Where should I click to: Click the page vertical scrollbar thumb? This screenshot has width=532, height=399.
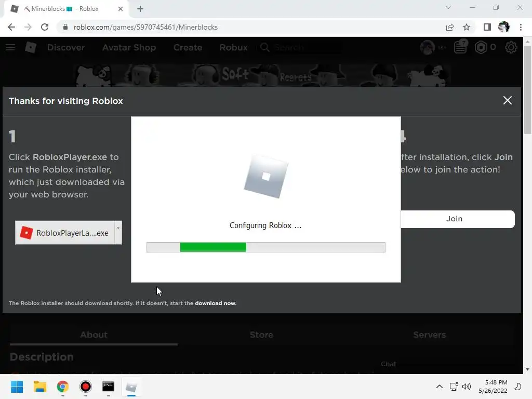527,89
